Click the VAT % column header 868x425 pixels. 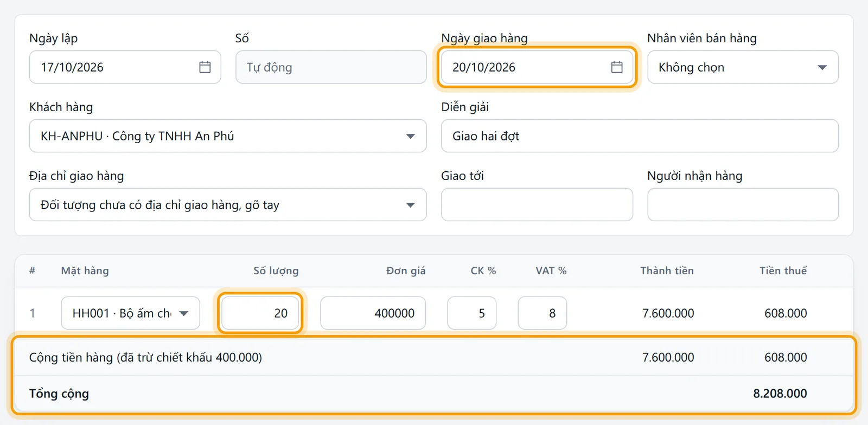pyautogui.click(x=551, y=271)
